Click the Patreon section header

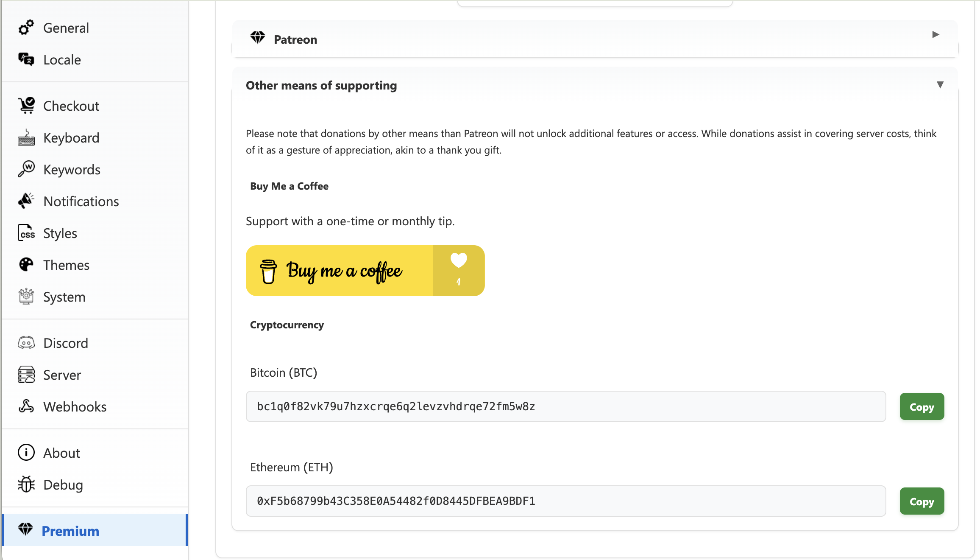click(295, 39)
